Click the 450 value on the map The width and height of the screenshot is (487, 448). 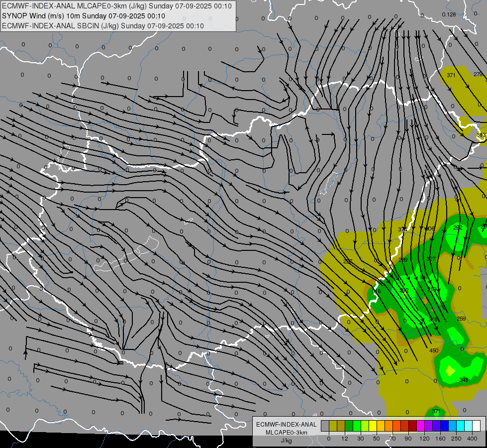pyautogui.click(x=434, y=351)
